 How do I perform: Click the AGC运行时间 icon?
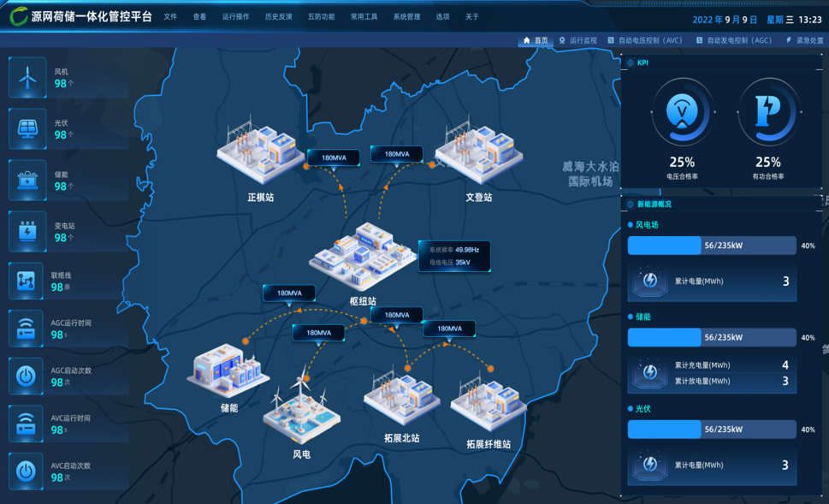pyautogui.click(x=26, y=329)
